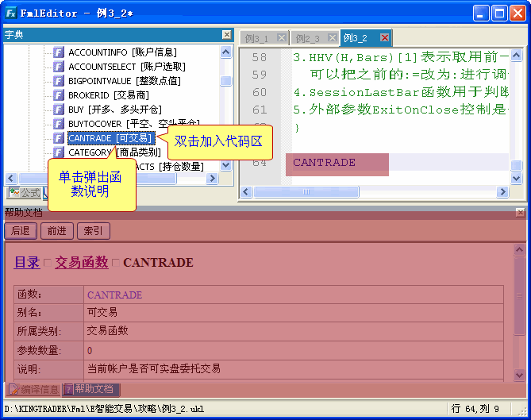Click the BROKERID function icon

pyautogui.click(x=58, y=95)
